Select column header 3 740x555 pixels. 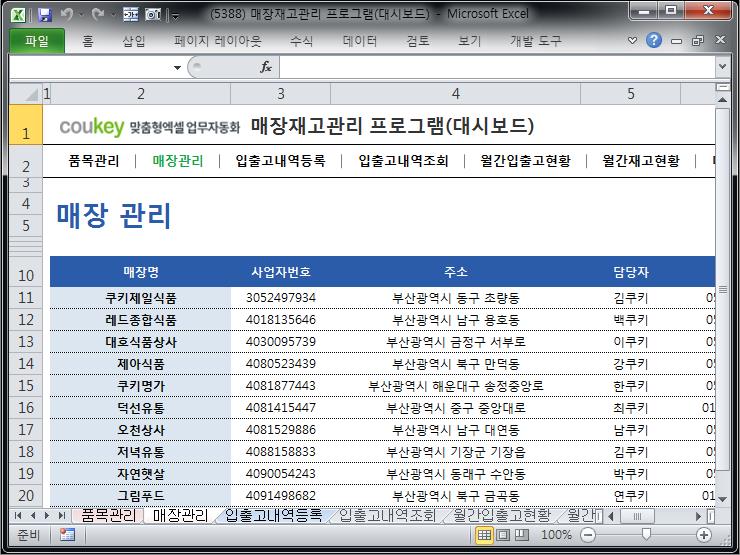click(x=281, y=94)
